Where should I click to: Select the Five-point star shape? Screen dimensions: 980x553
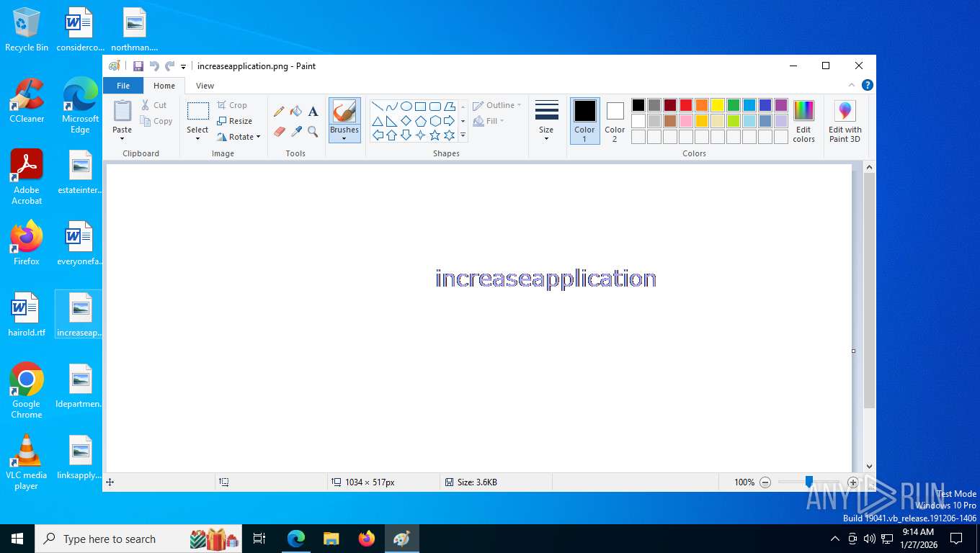point(435,135)
